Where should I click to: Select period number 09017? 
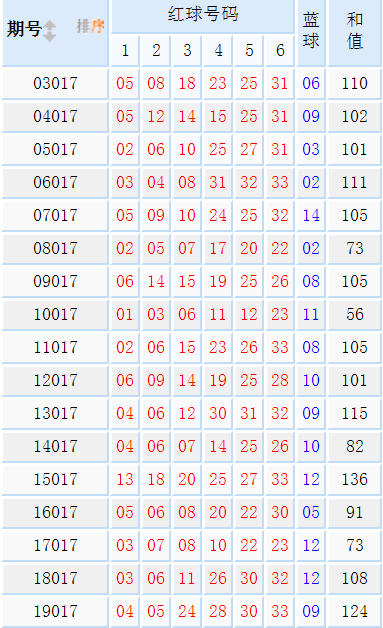(x=55, y=282)
